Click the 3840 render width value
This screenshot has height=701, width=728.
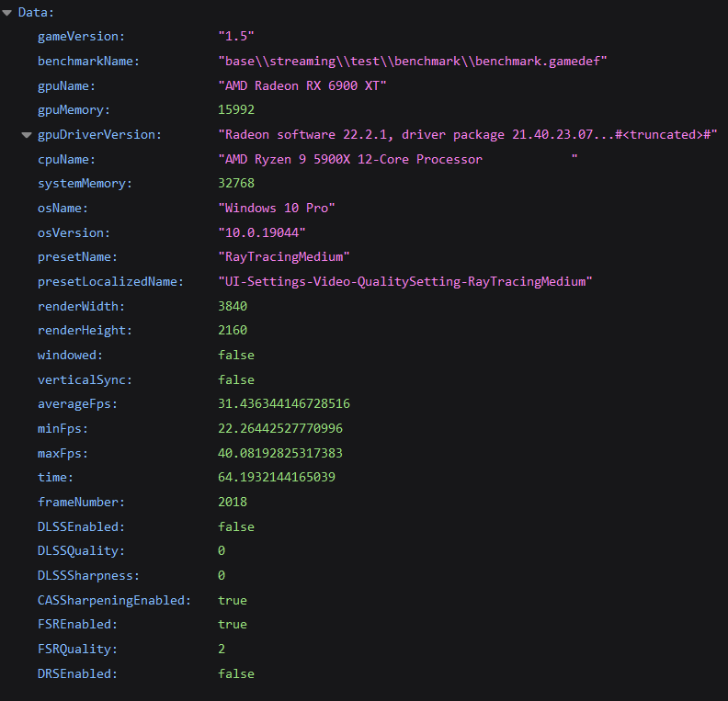pos(233,306)
